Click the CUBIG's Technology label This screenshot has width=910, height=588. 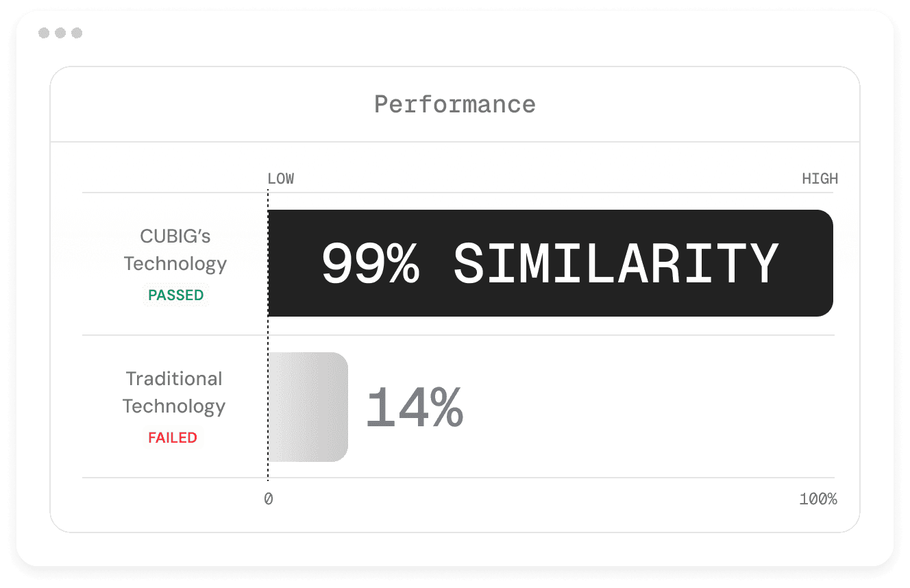pos(175,250)
